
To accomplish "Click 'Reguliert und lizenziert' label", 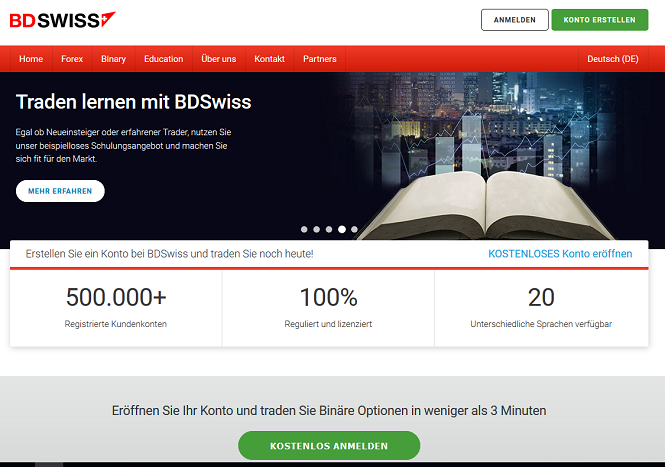I will pyautogui.click(x=328, y=324).
